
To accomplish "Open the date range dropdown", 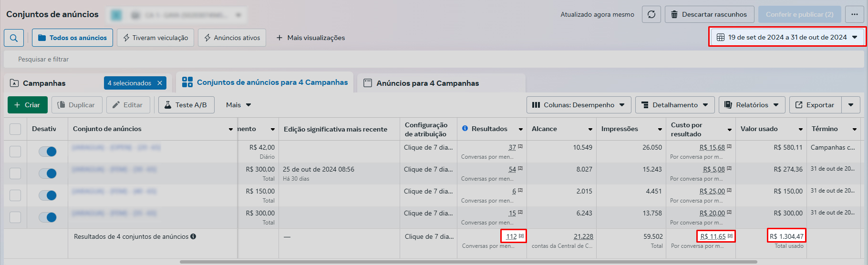I will 787,37.
